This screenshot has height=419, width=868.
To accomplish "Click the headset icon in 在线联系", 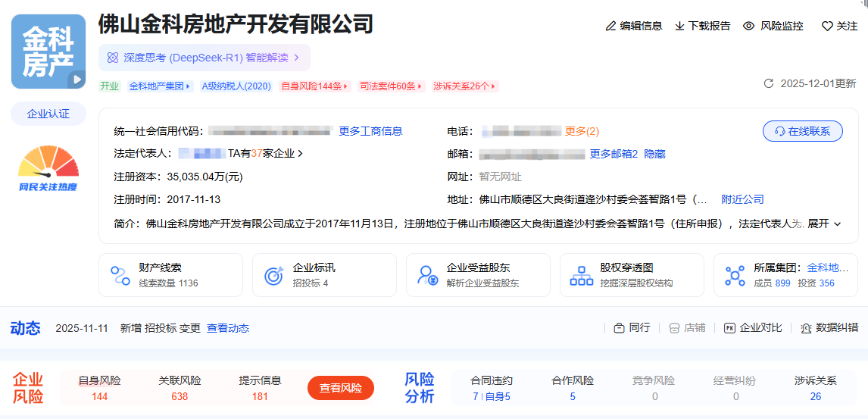I will coord(780,131).
